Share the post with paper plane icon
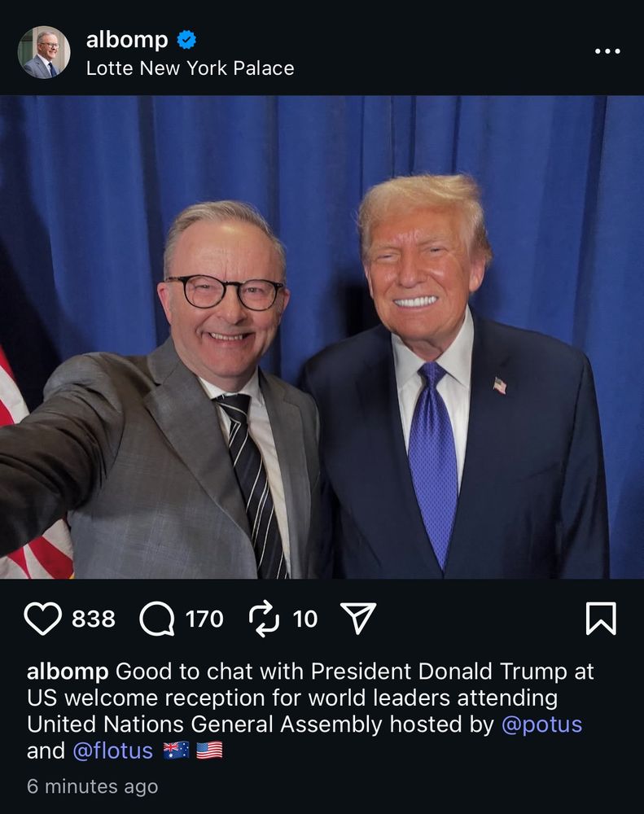The image size is (644, 814). point(358,618)
